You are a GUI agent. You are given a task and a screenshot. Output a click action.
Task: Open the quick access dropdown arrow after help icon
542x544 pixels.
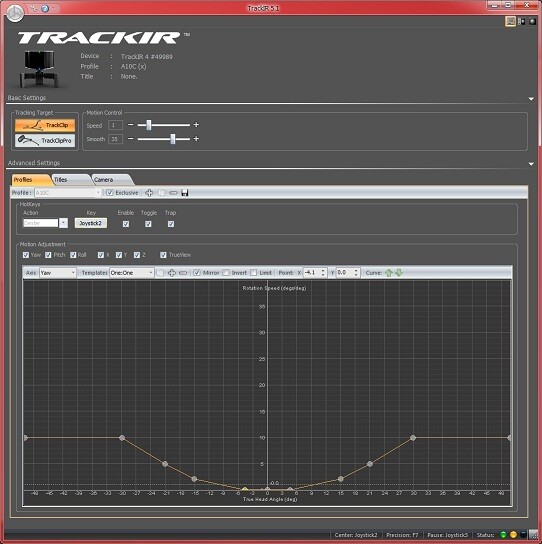pyautogui.click(x=54, y=8)
